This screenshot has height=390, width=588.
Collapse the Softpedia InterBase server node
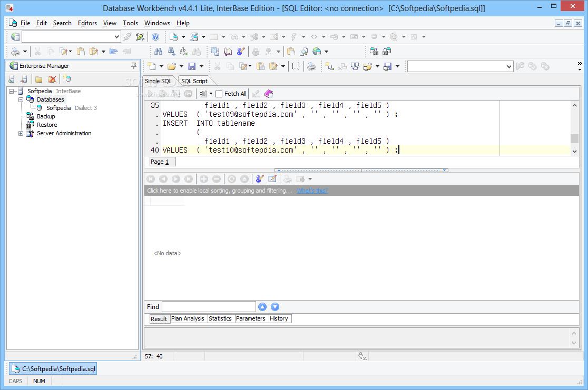coord(12,91)
